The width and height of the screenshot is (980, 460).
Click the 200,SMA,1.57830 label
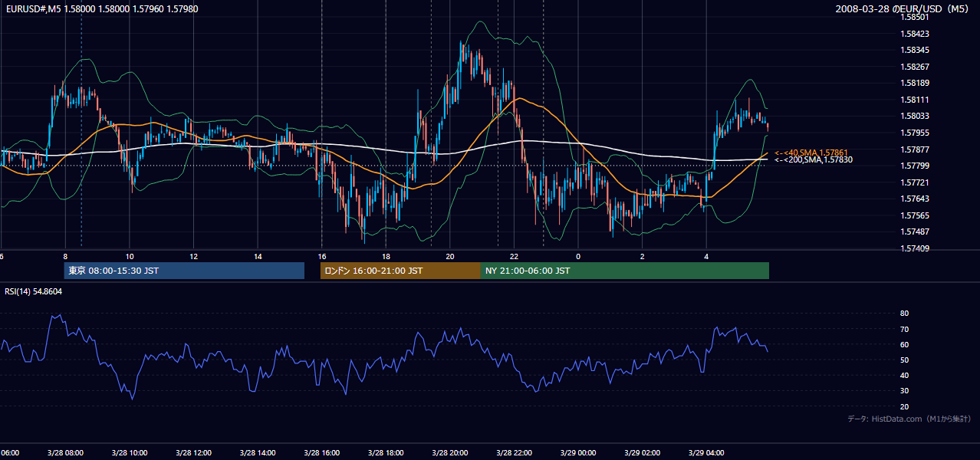point(813,159)
